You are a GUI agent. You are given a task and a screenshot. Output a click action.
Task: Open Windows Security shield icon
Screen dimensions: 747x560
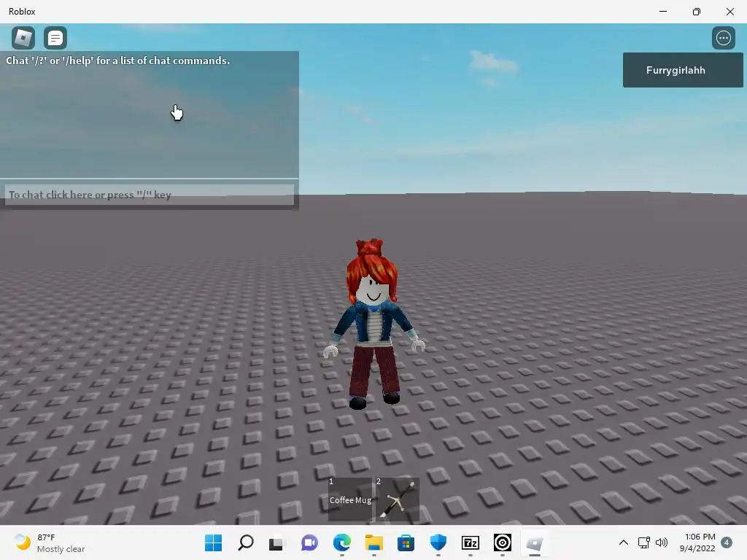coord(438,542)
